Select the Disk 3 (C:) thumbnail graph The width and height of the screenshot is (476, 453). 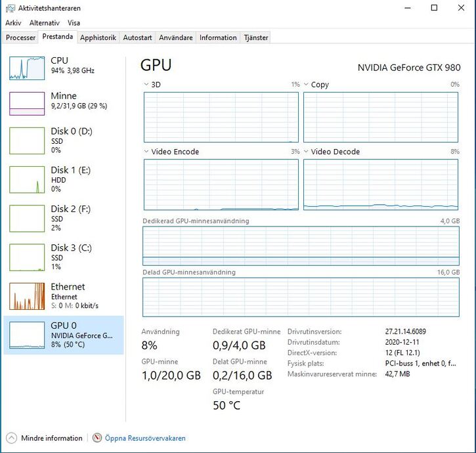(x=27, y=257)
